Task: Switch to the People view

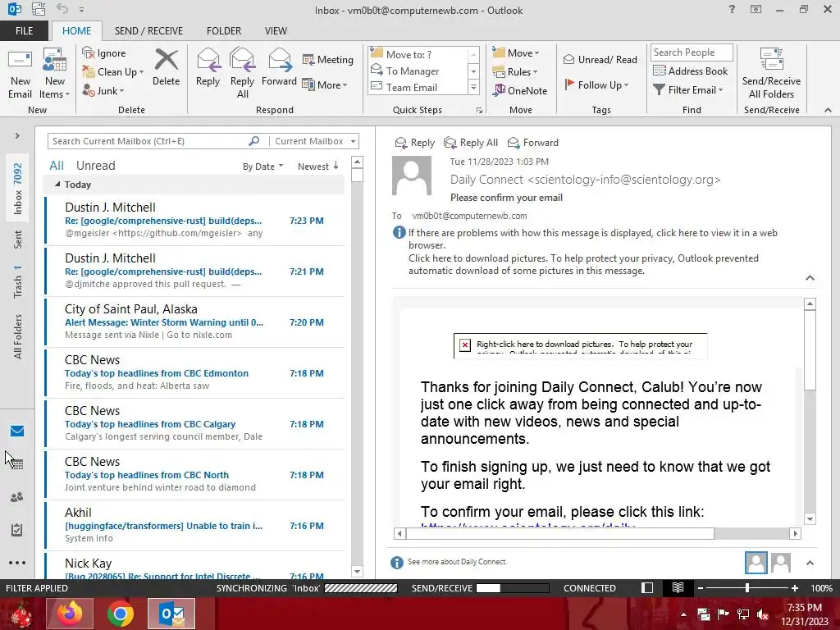Action: 17,497
